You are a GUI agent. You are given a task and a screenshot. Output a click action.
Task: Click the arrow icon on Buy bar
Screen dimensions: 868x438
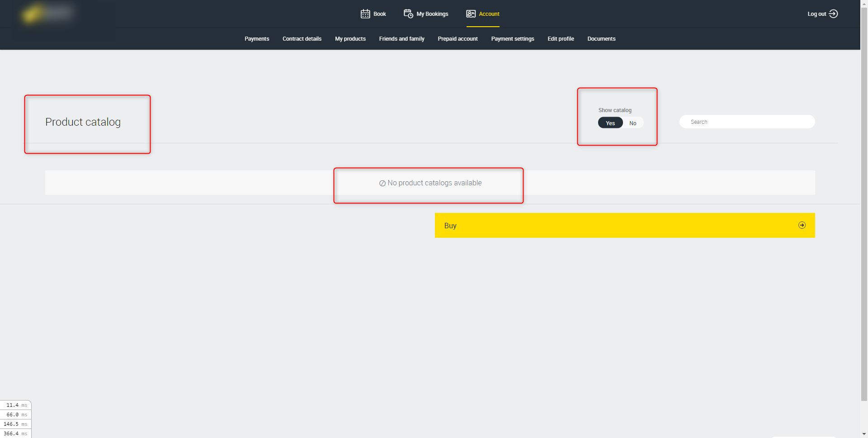tap(802, 225)
